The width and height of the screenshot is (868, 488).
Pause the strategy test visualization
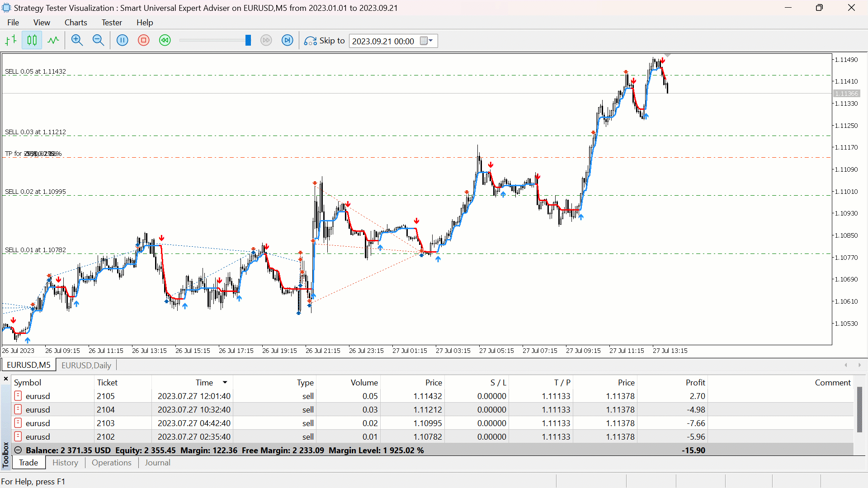click(123, 41)
